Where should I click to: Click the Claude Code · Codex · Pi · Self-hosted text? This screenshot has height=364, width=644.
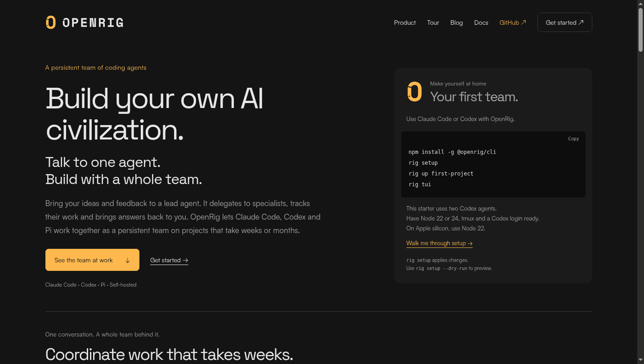coord(91,285)
